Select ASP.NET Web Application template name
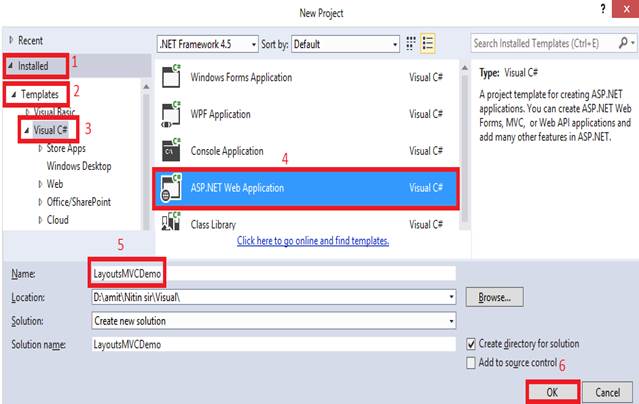 [x=237, y=188]
